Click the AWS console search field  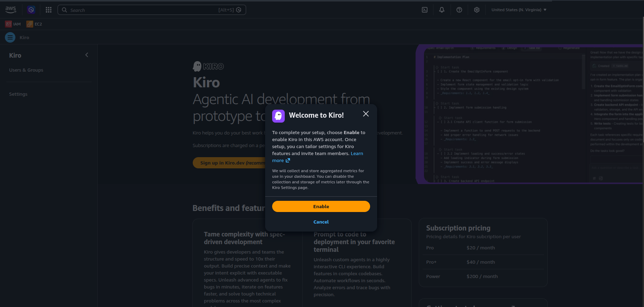tap(152, 10)
